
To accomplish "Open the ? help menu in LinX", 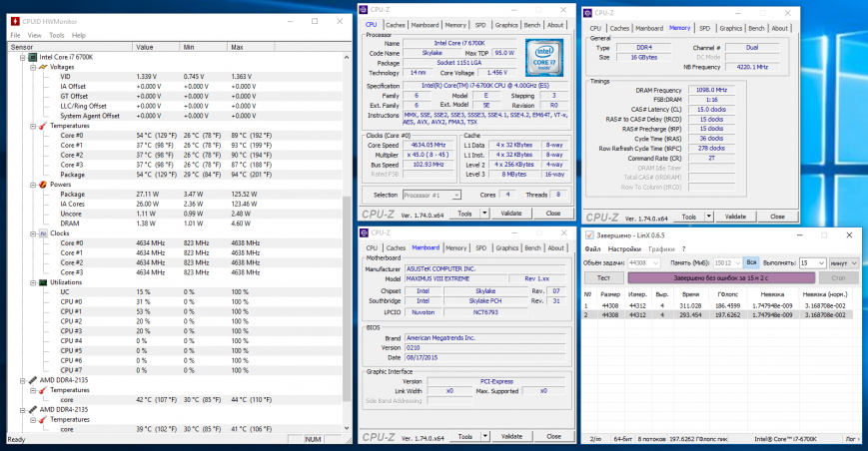I will pyautogui.click(x=683, y=249).
